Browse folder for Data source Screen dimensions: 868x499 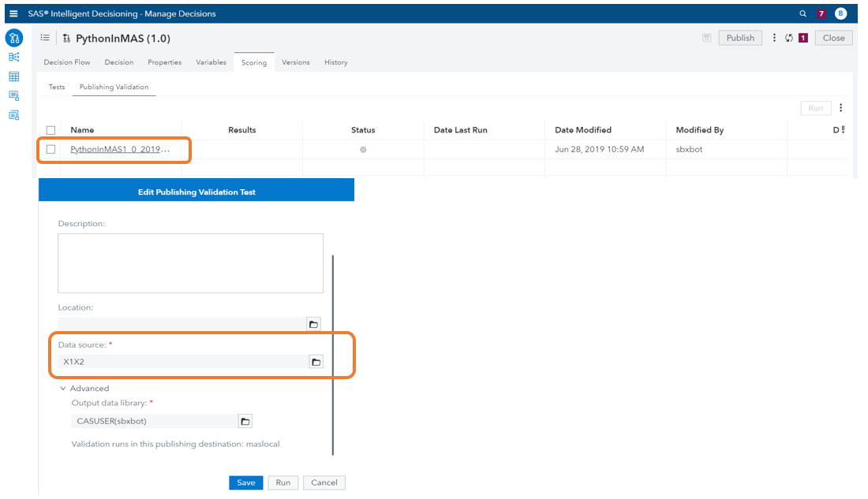pyautogui.click(x=316, y=362)
